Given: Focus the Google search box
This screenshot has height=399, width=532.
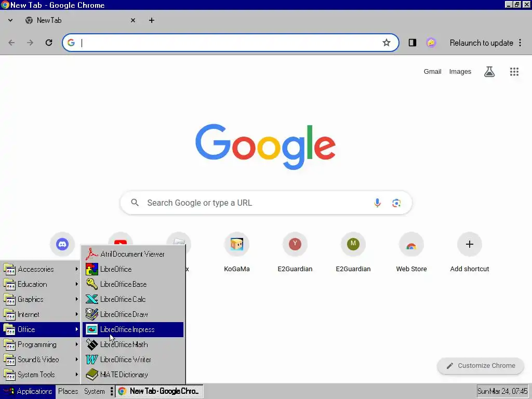Looking at the screenshot, I should pyautogui.click(x=266, y=203).
